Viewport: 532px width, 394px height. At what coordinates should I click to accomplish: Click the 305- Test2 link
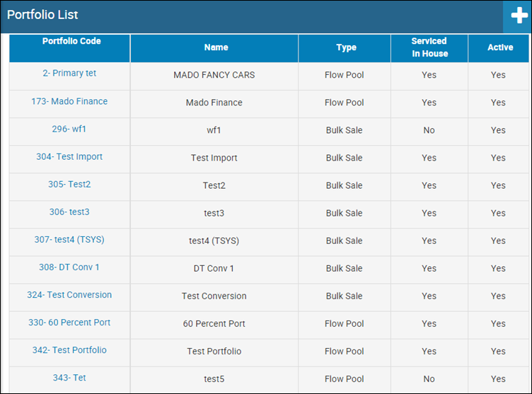(69, 185)
